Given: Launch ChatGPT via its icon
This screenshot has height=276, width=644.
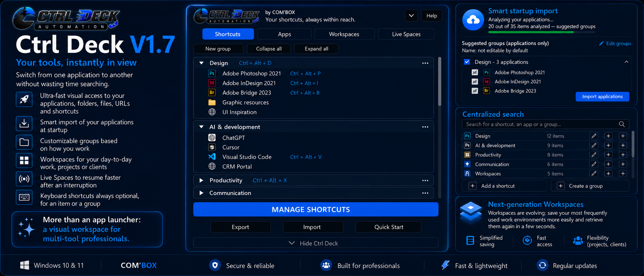Looking at the screenshot, I should point(212,137).
